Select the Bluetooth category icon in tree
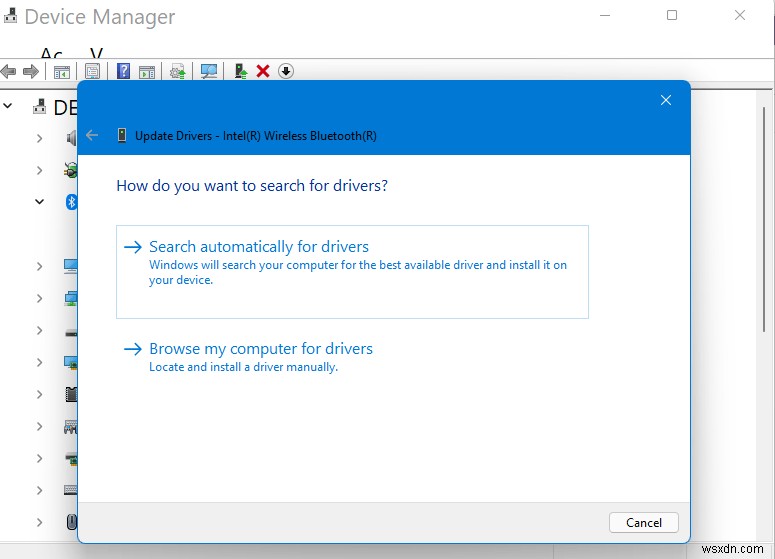This screenshot has width=775, height=559. click(72, 202)
